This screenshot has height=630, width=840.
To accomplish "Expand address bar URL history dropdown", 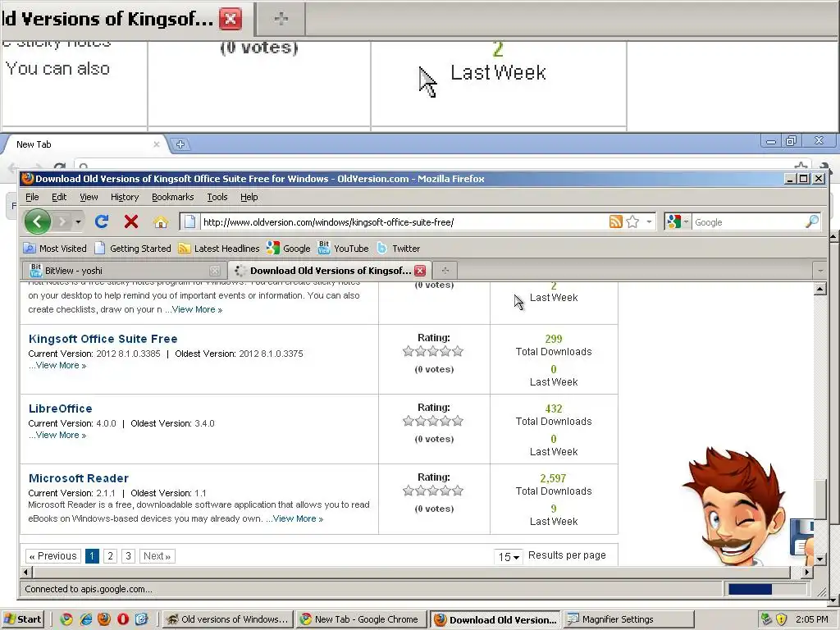I will tap(650, 221).
